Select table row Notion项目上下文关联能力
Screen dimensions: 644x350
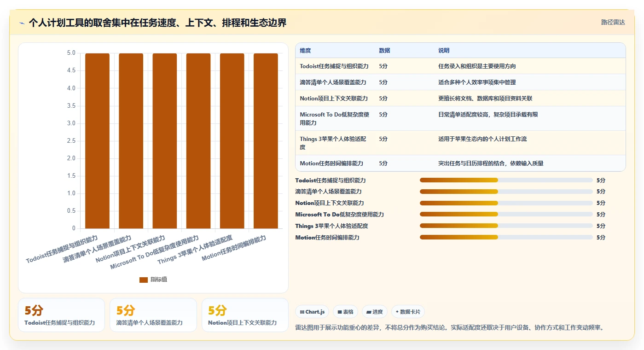tap(460, 98)
